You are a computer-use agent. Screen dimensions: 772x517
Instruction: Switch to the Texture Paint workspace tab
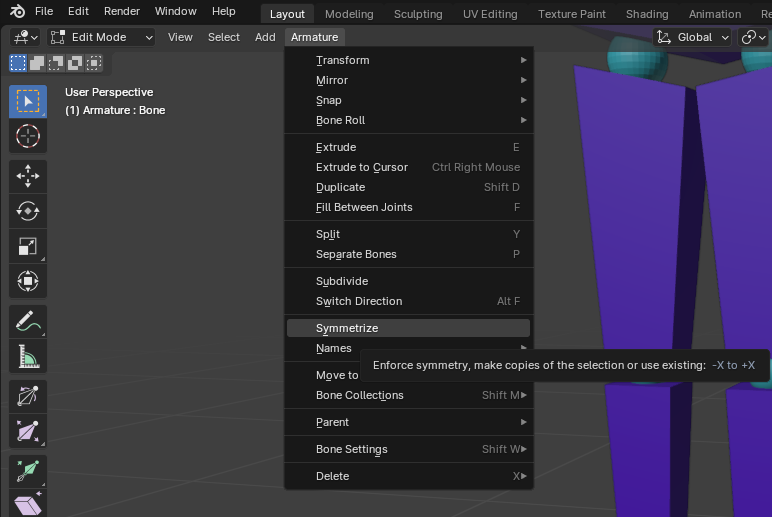click(x=572, y=14)
